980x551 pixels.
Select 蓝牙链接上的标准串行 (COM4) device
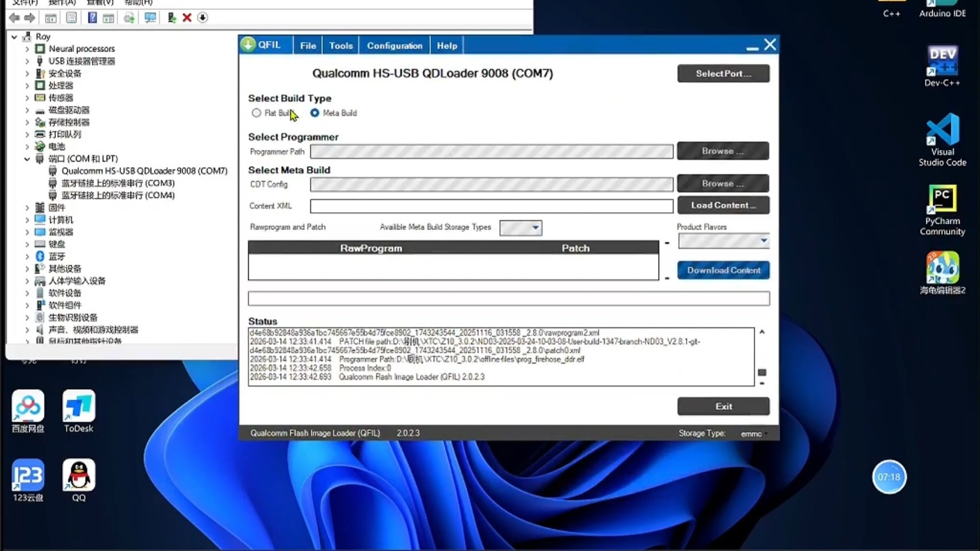click(x=118, y=195)
